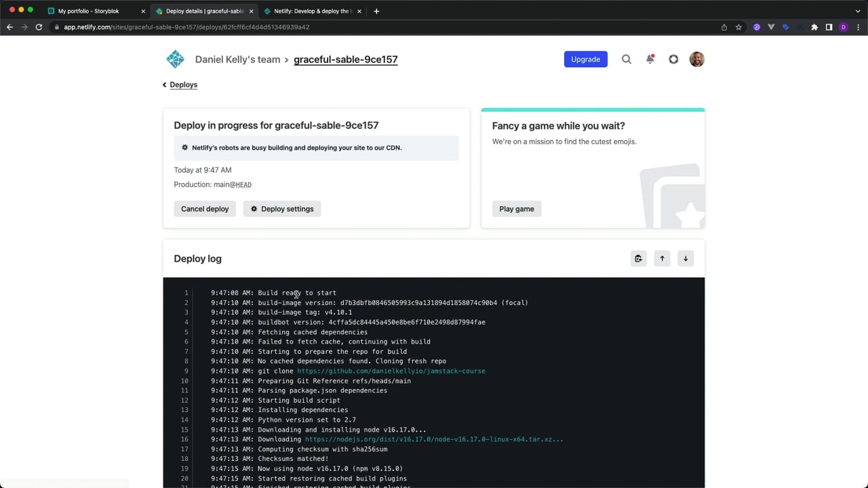This screenshot has height=488, width=868.
Task: Click the address bar URL
Action: (x=186, y=27)
